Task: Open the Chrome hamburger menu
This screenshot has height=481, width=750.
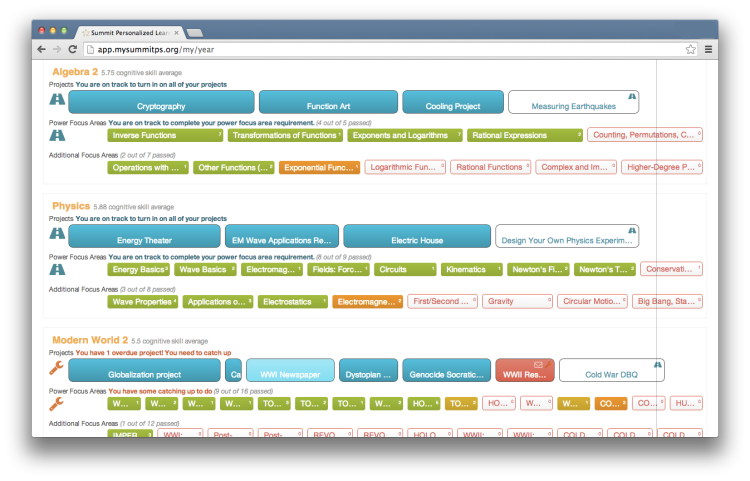Action: 708,48
